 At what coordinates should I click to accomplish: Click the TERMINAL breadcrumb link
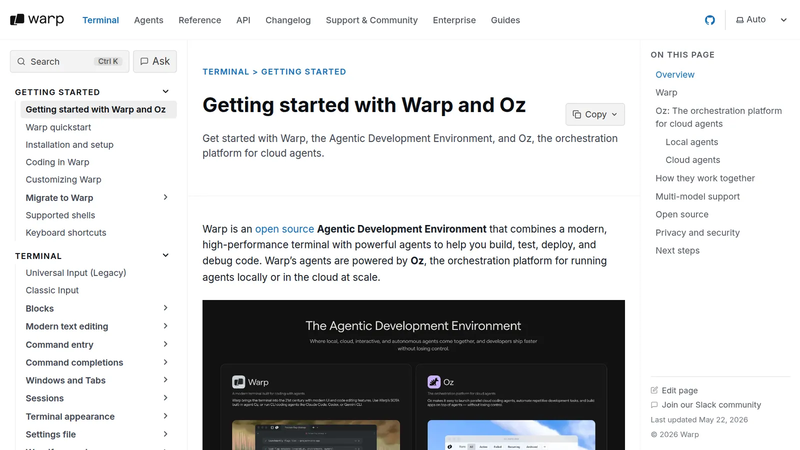click(226, 72)
